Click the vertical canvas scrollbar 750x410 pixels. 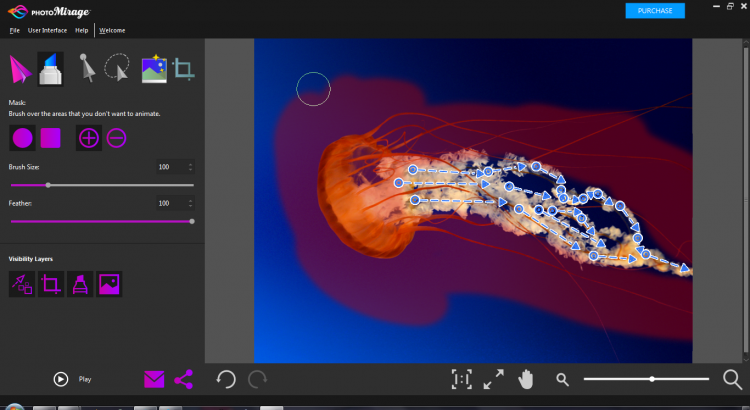click(746, 201)
